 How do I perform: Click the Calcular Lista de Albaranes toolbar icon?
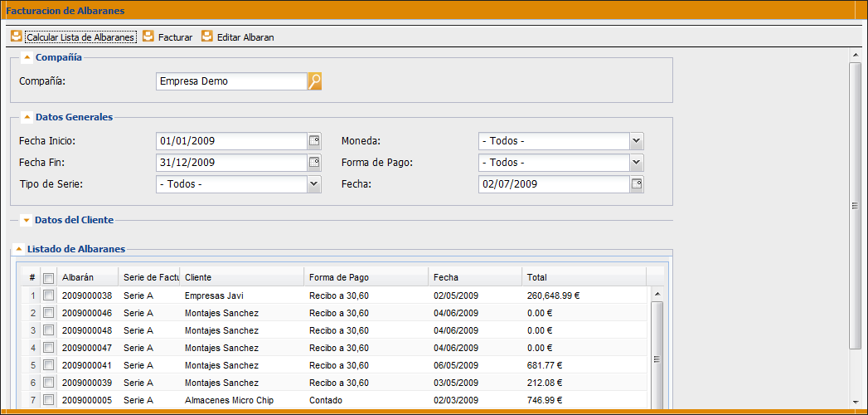point(16,37)
